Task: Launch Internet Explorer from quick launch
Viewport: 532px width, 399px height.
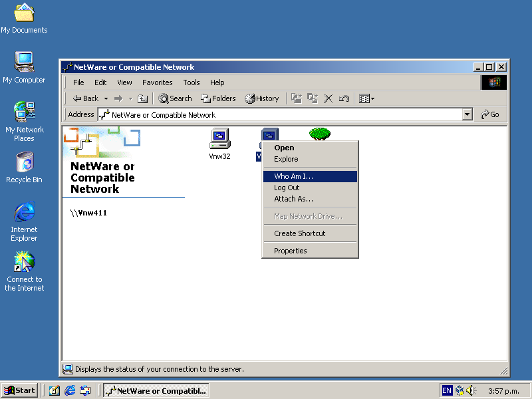Action: pyautogui.click(x=70, y=390)
